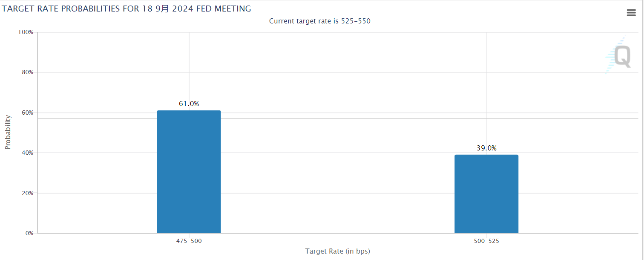Click the 39.0% data label

pyautogui.click(x=486, y=148)
